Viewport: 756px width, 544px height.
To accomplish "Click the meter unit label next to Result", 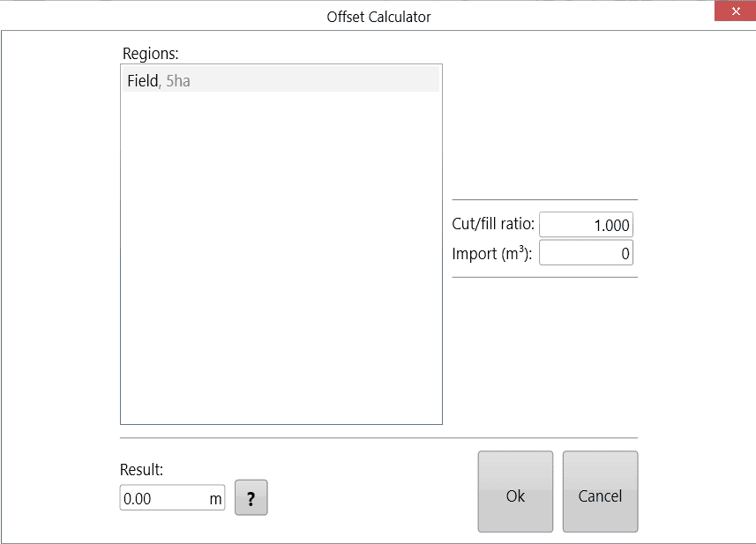I will tap(216, 497).
